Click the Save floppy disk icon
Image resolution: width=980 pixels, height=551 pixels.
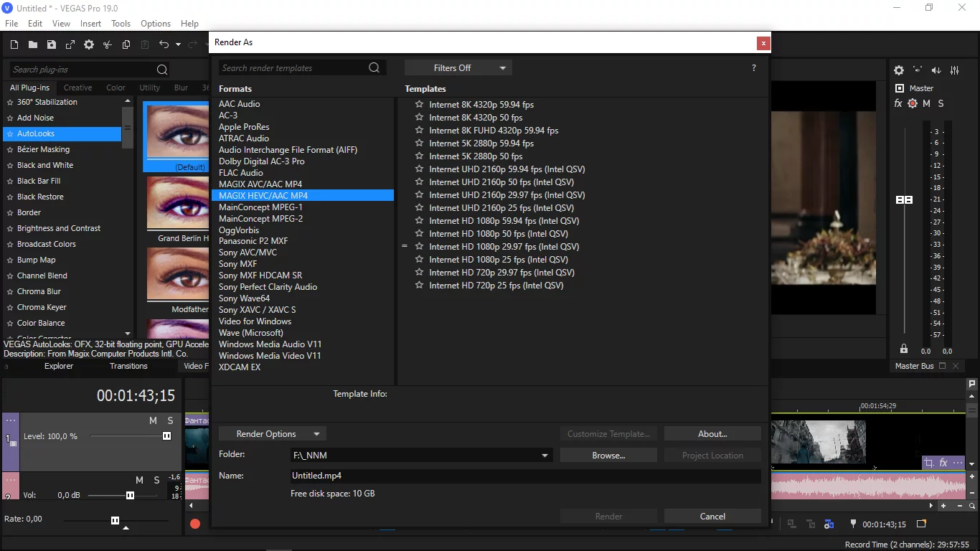coord(52,44)
